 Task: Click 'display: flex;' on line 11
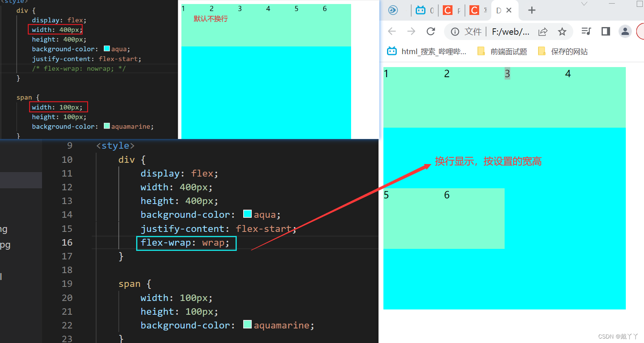pyautogui.click(x=179, y=174)
